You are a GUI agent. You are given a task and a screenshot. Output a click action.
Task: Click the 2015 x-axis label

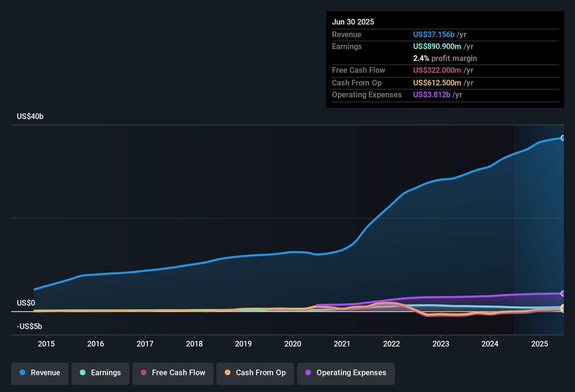[46, 344]
